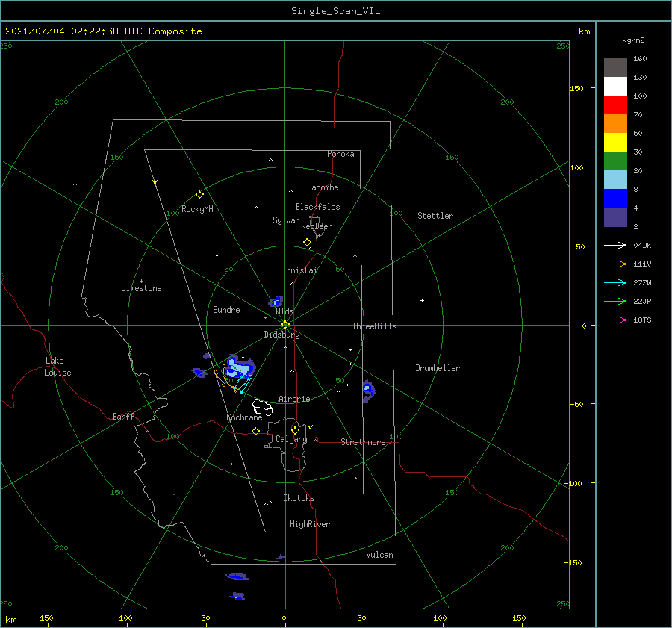Screen dimensions: 672x628
Task: Click the yellow diamond marker south of Cochrane
Action: [x=255, y=431]
